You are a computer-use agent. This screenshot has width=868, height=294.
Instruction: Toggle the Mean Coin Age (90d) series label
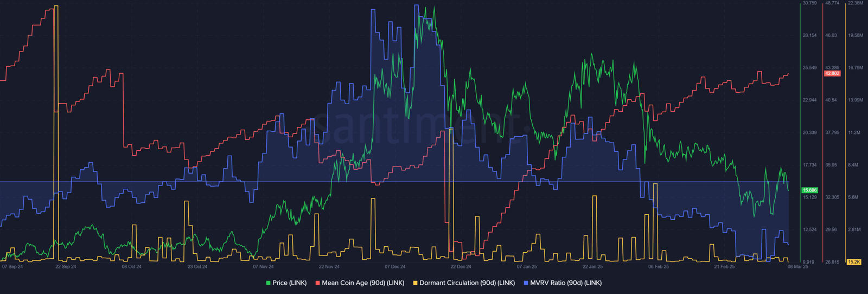coord(363,283)
